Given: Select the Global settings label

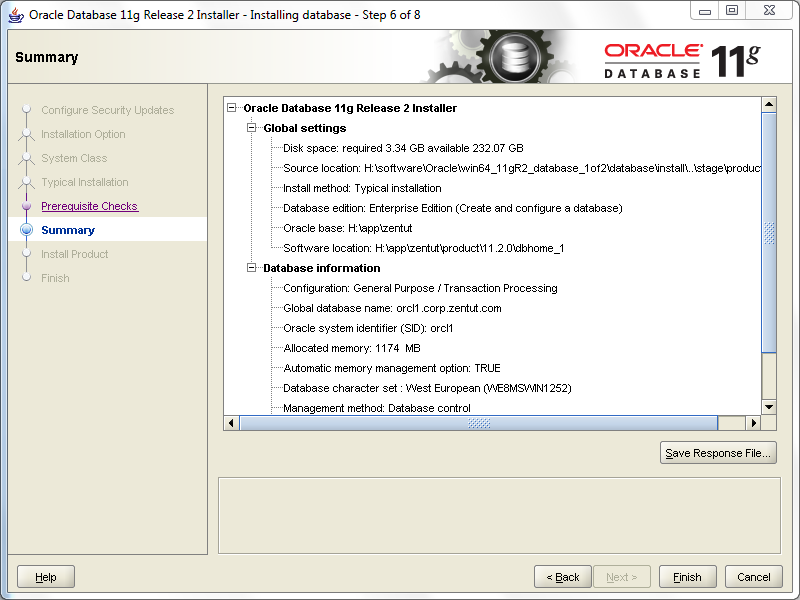Looking at the screenshot, I should point(305,128).
